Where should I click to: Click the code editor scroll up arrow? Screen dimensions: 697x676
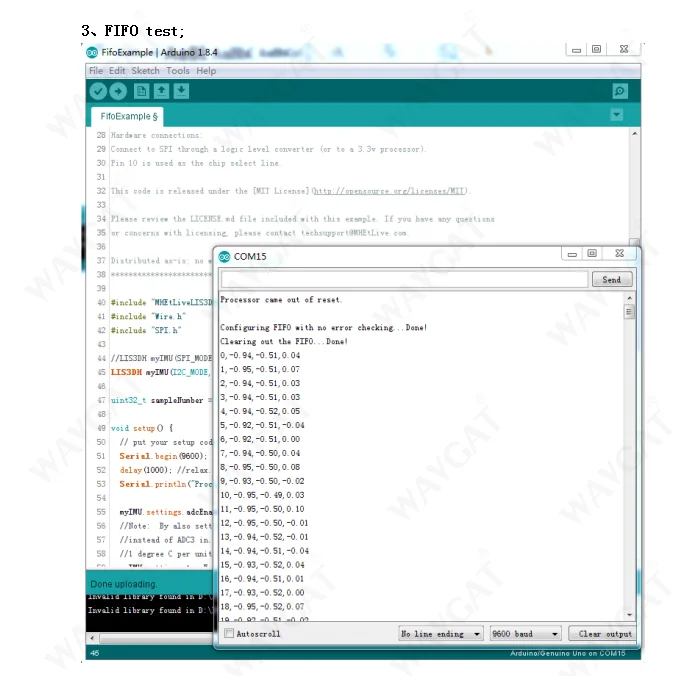point(635,133)
